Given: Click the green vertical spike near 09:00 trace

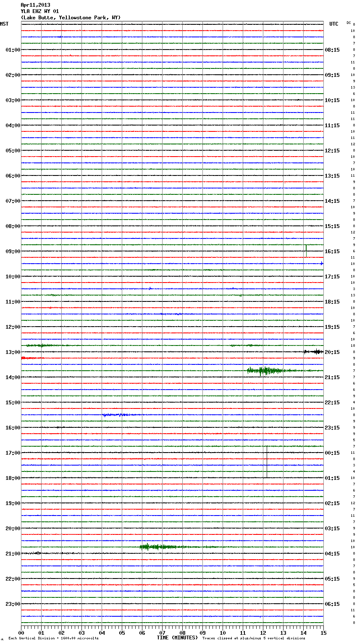Looking at the screenshot, I should [306, 251].
